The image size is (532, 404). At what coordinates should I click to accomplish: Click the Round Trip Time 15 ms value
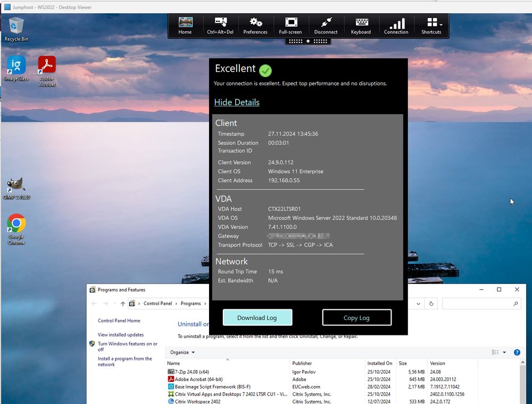coord(276,272)
